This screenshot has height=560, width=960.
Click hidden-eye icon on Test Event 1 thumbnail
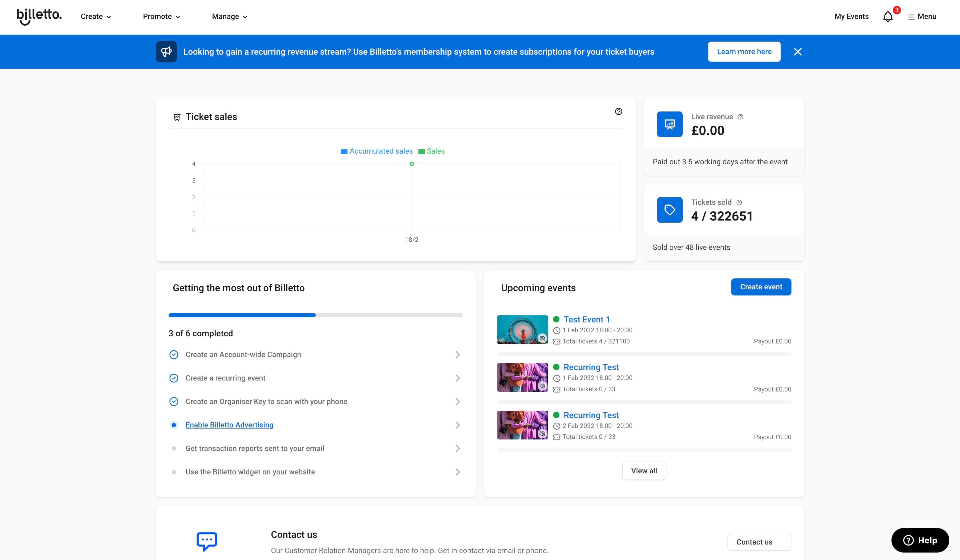[x=542, y=338]
